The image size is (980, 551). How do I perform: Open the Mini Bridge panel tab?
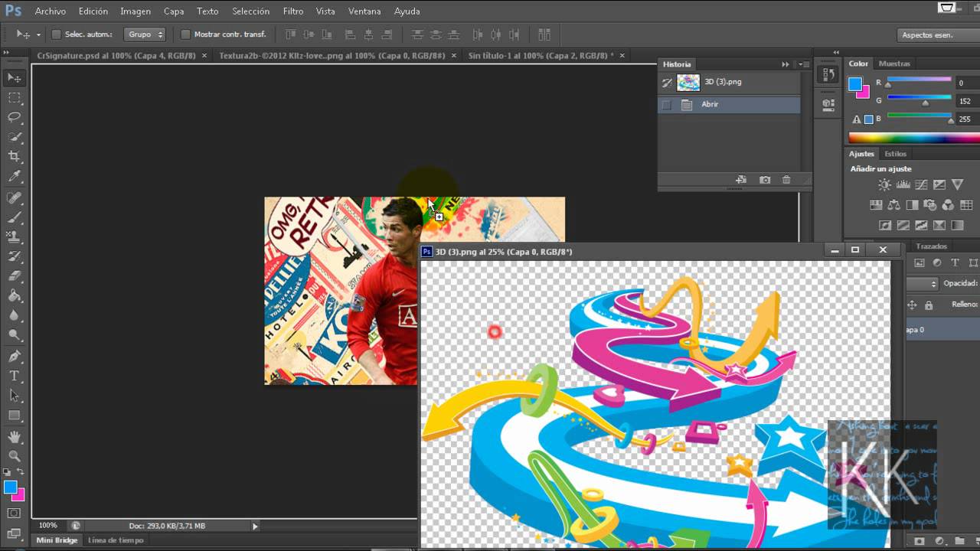click(x=57, y=540)
